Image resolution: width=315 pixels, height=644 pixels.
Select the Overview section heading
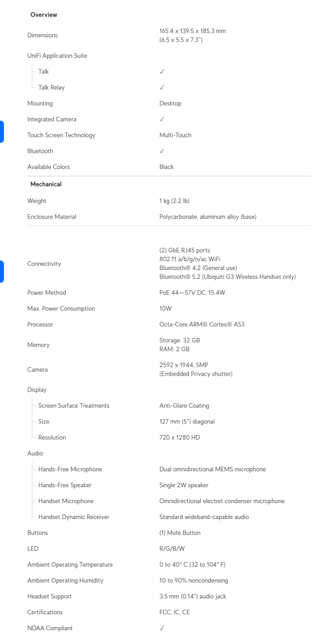tap(44, 15)
